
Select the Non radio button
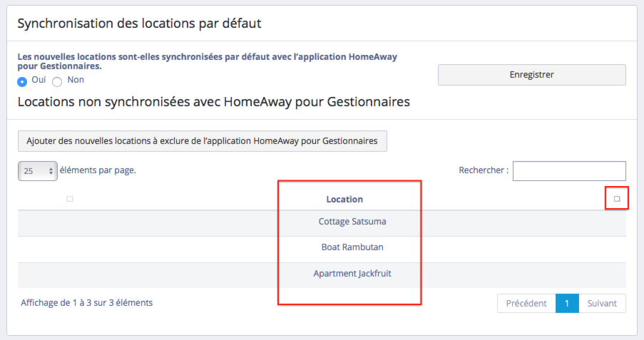pos(57,81)
